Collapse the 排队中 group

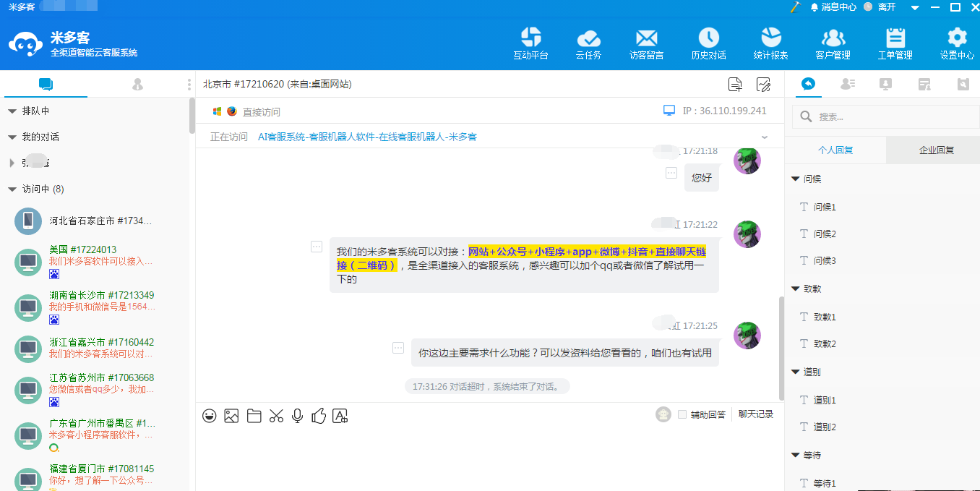coord(12,111)
